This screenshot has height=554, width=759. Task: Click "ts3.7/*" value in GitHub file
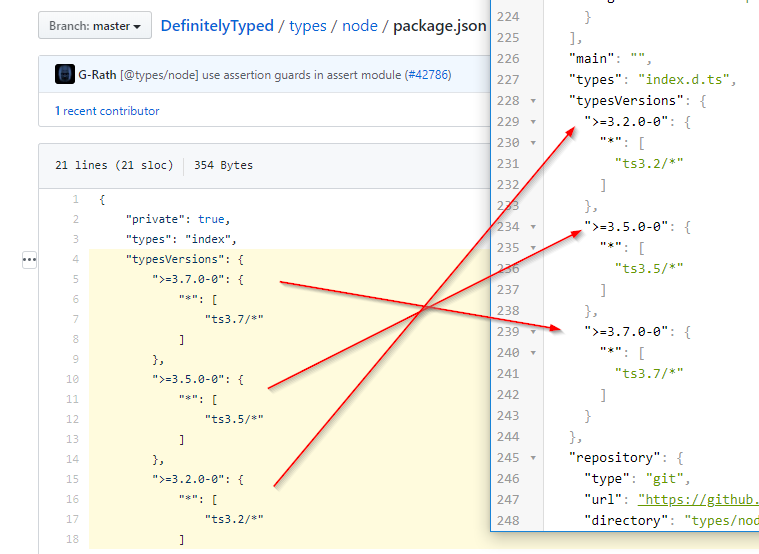click(x=234, y=319)
